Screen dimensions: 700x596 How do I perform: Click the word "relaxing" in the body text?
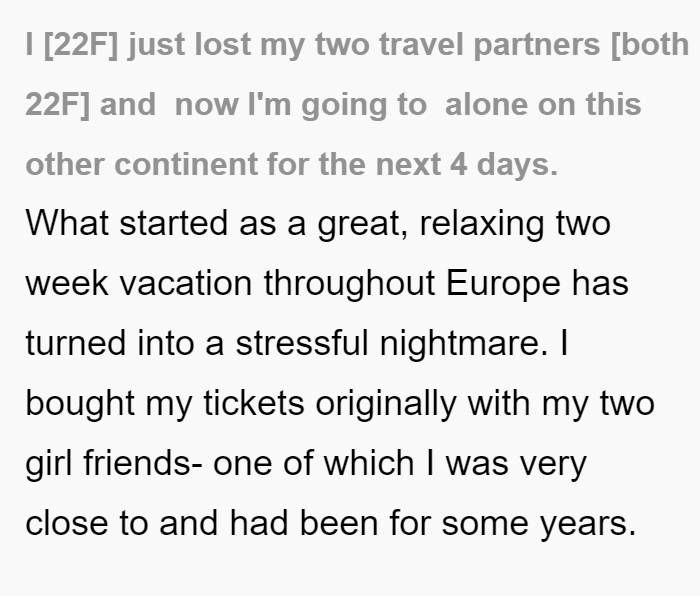coord(482,224)
